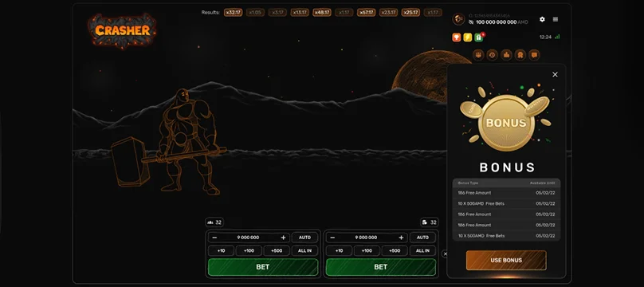The width and height of the screenshot is (644, 287).
Task: Click the 9 000 000 field in right panel
Action: (x=367, y=238)
